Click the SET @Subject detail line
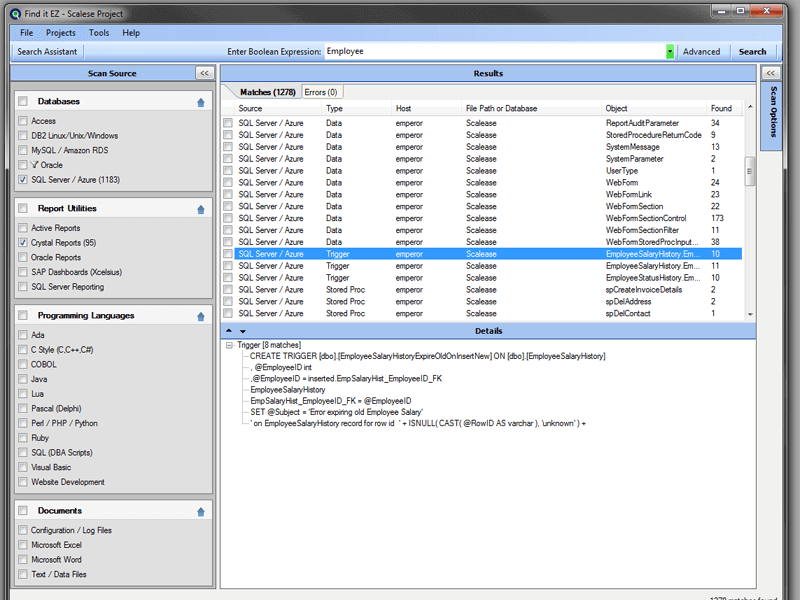Image resolution: width=800 pixels, height=600 pixels. (x=336, y=412)
